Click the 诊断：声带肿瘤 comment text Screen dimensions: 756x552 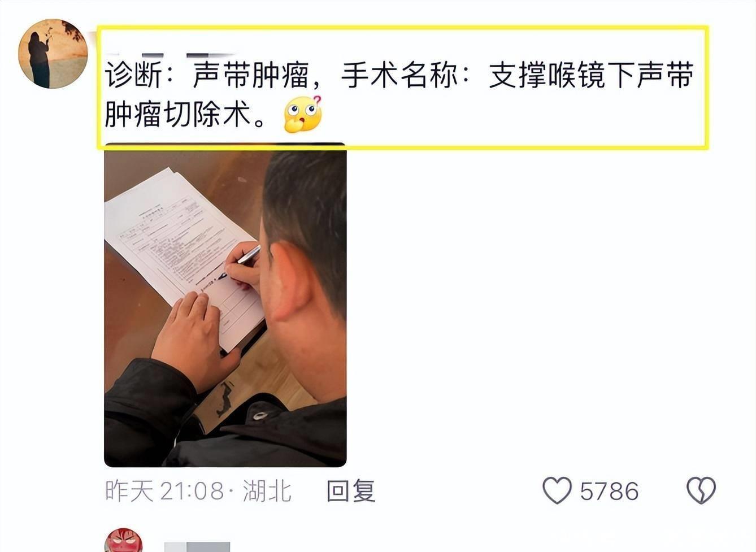pyautogui.click(x=207, y=75)
